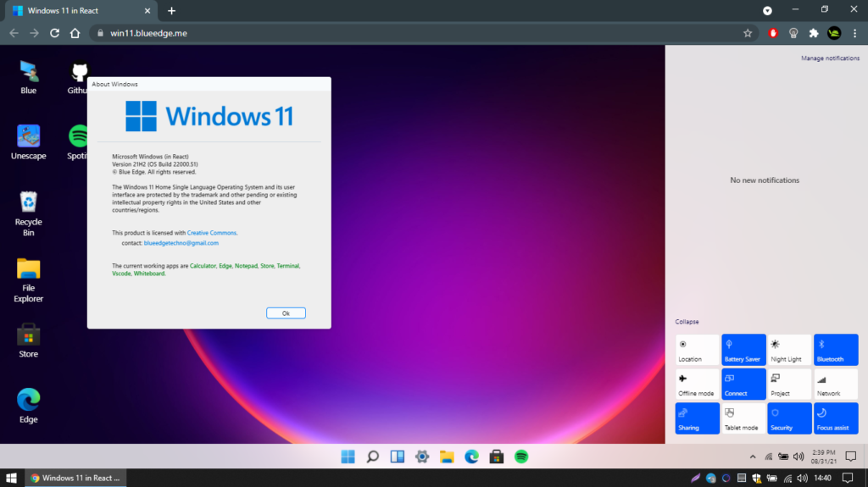Launch Spotify from the Win11 taskbar
Screen dimensions: 868x487
521,457
